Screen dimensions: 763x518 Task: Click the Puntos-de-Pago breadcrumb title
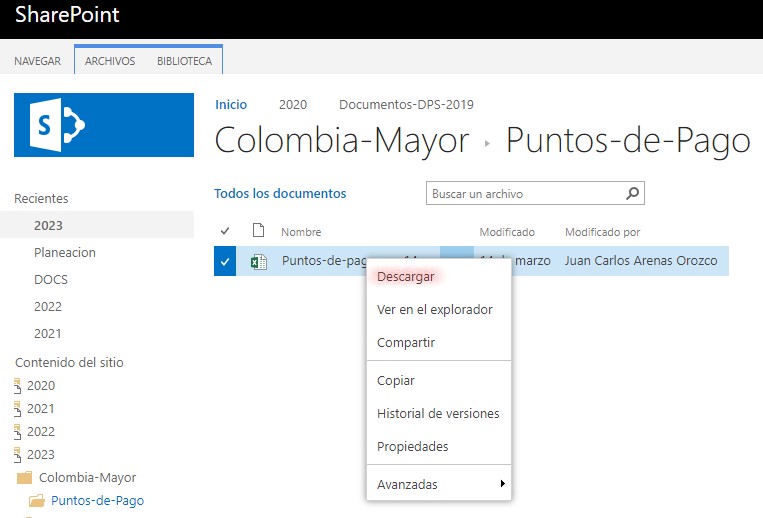pyautogui.click(x=628, y=141)
